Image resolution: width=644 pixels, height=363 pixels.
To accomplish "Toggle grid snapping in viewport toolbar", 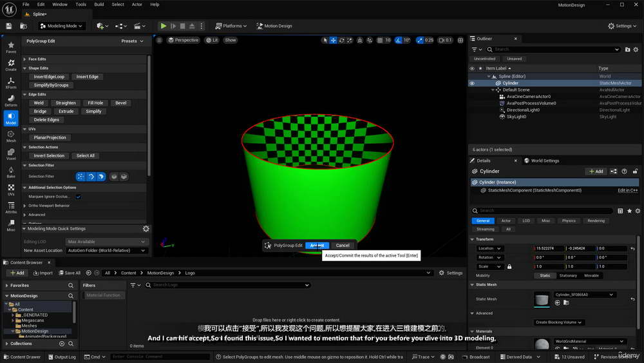I will pos(380,40).
